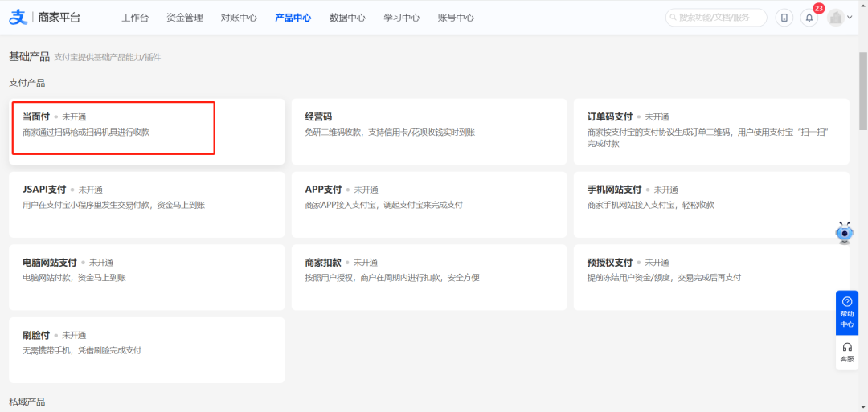Open the 电脑网站支付 product card
This screenshot has height=412, width=868.
(147, 277)
